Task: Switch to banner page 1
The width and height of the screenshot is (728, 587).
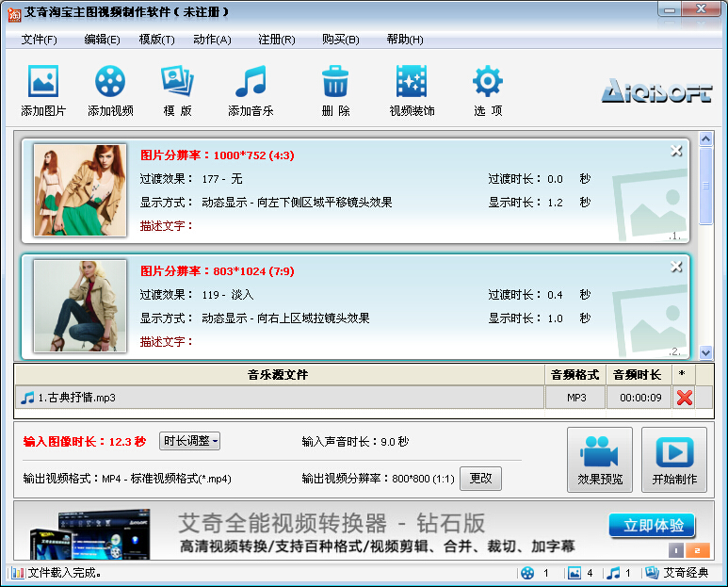Action: [676, 550]
